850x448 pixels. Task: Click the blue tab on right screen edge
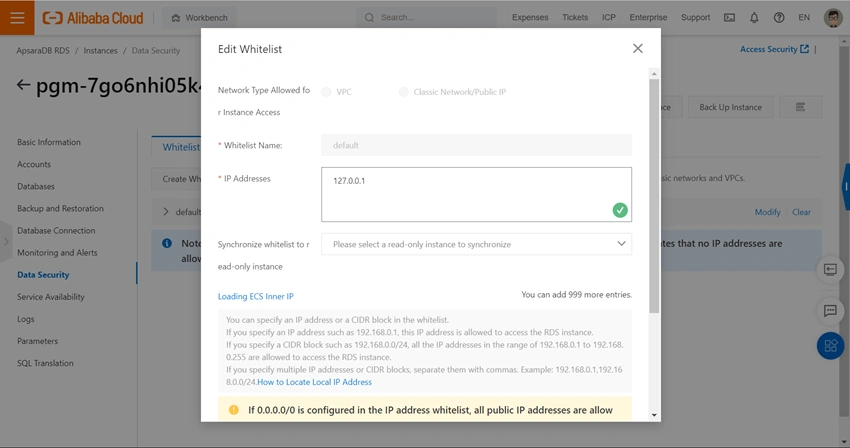coord(846,187)
